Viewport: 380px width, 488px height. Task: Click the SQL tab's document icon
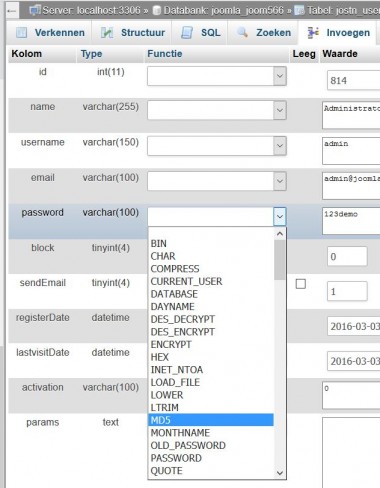pos(187,33)
